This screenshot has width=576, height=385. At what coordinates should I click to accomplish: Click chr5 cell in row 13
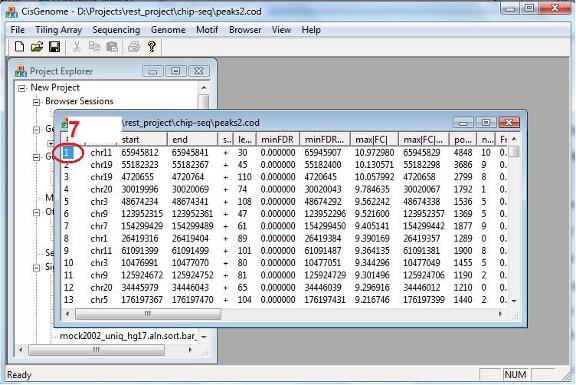pos(98,300)
